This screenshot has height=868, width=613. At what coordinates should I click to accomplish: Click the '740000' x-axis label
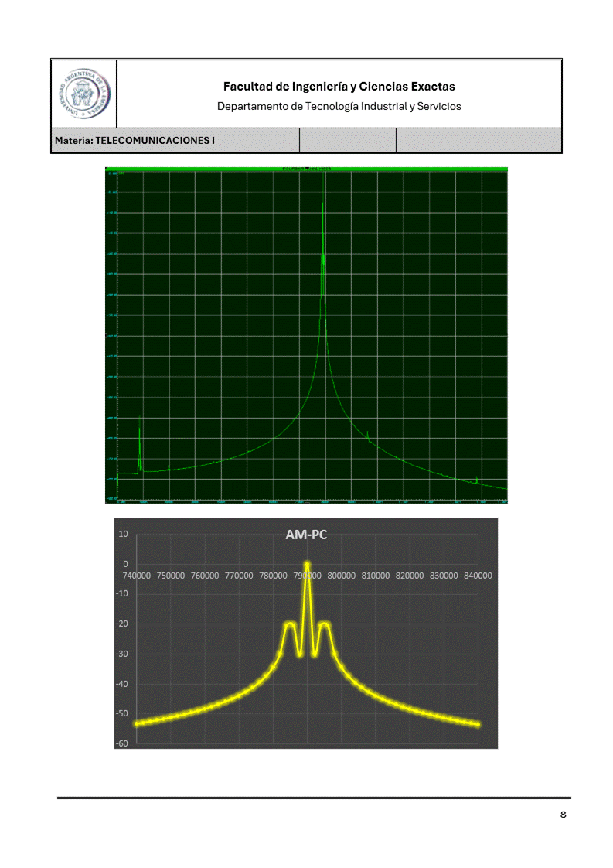click(137, 576)
